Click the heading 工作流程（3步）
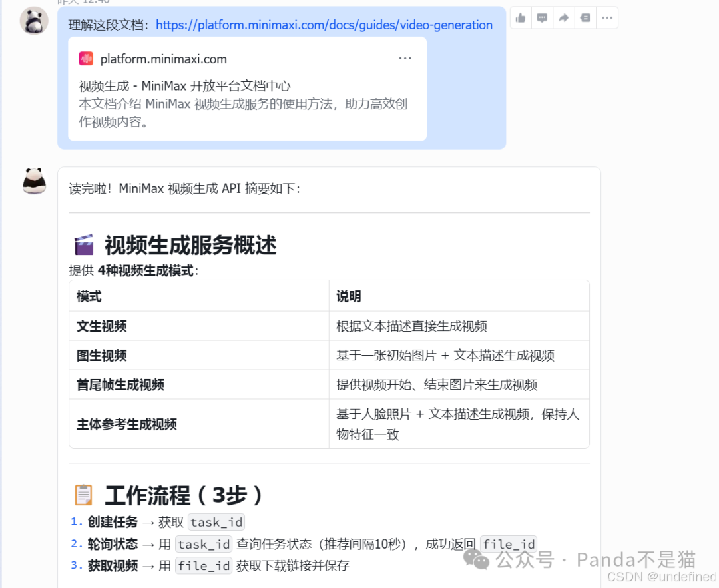719x588 pixels. [x=184, y=495]
